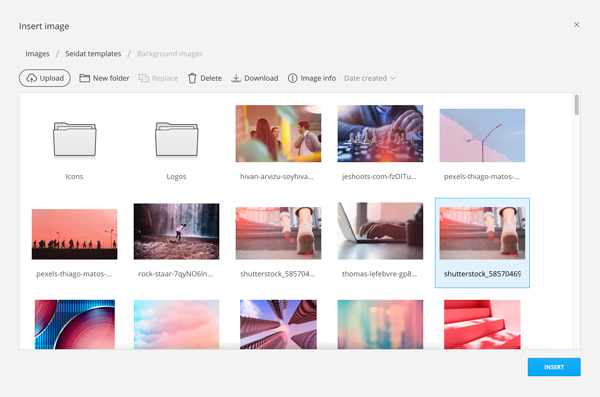Close the Insert image dialog
The width and height of the screenshot is (600, 397).
576,25
